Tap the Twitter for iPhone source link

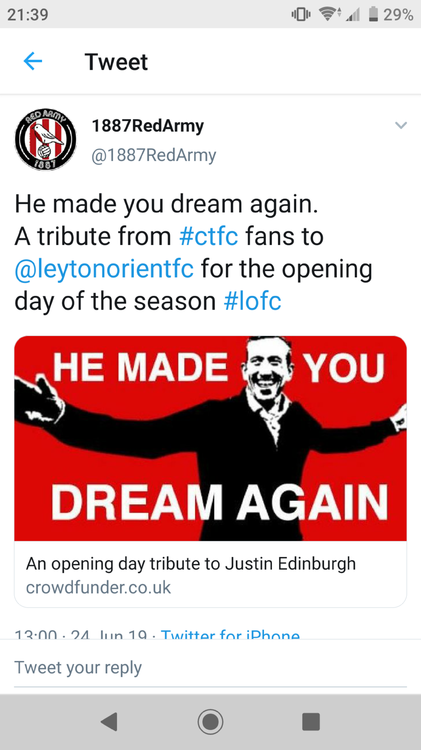coord(231,635)
